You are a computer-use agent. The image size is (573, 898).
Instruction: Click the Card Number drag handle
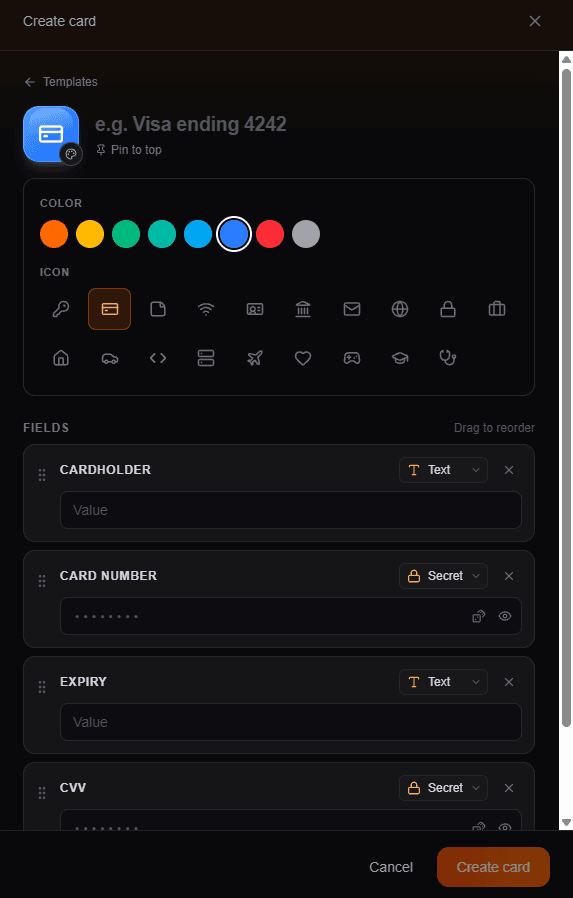click(42, 581)
